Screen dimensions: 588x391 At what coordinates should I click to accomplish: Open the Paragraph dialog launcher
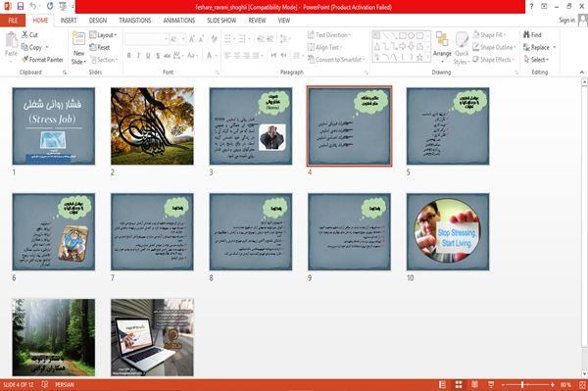(366, 73)
